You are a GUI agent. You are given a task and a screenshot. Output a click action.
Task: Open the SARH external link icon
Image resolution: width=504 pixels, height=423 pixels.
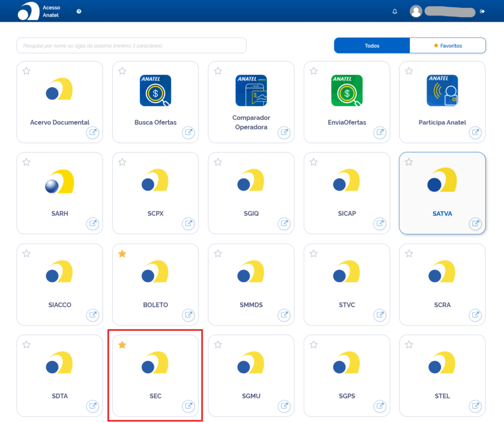tap(93, 224)
